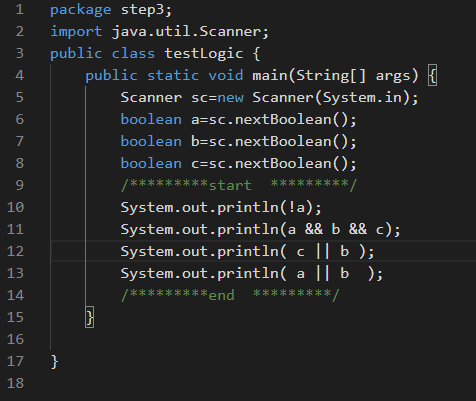Screen dimensions: 476x401
Task: Click the final closing brace on line 17
Action: [x=54, y=362]
